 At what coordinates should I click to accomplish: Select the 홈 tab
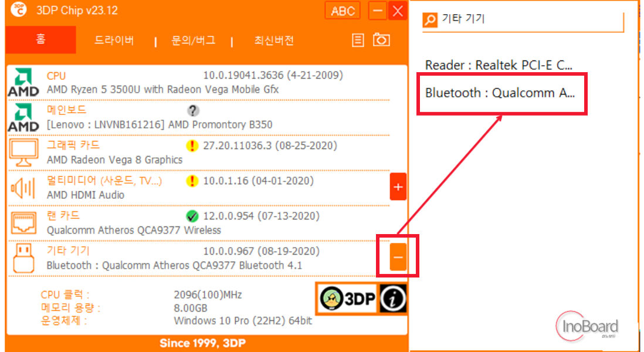pyautogui.click(x=40, y=40)
